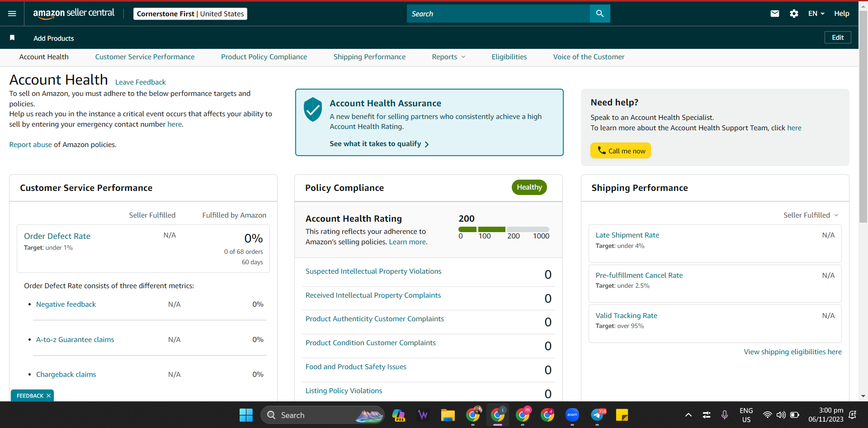Click View shipping eligibilities here
Screen dimensions: 868x428
(x=793, y=352)
